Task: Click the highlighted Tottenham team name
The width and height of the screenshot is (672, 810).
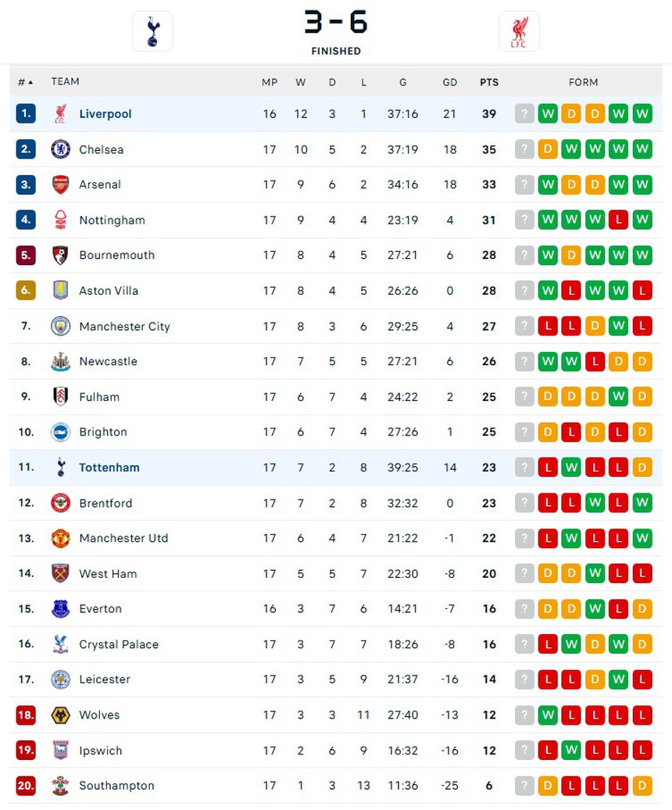Action: click(x=109, y=467)
